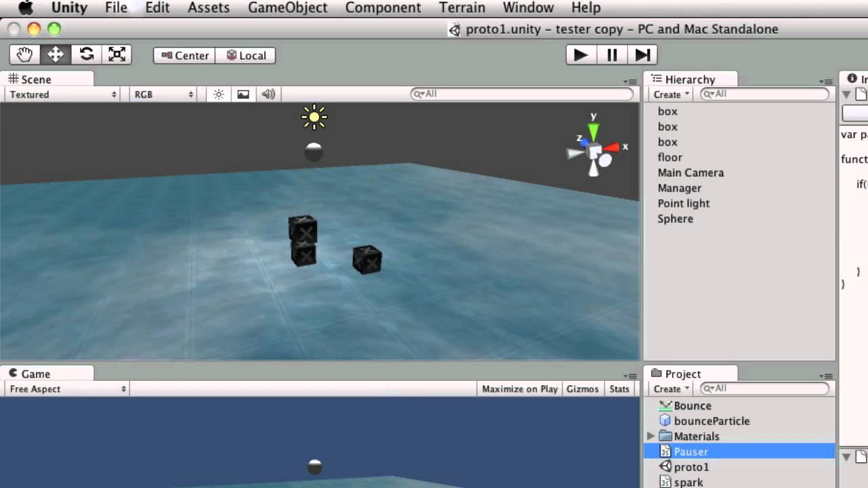Toggle Stats in Game view
Image resolution: width=868 pixels, height=488 pixels.
(x=619, y=389)
